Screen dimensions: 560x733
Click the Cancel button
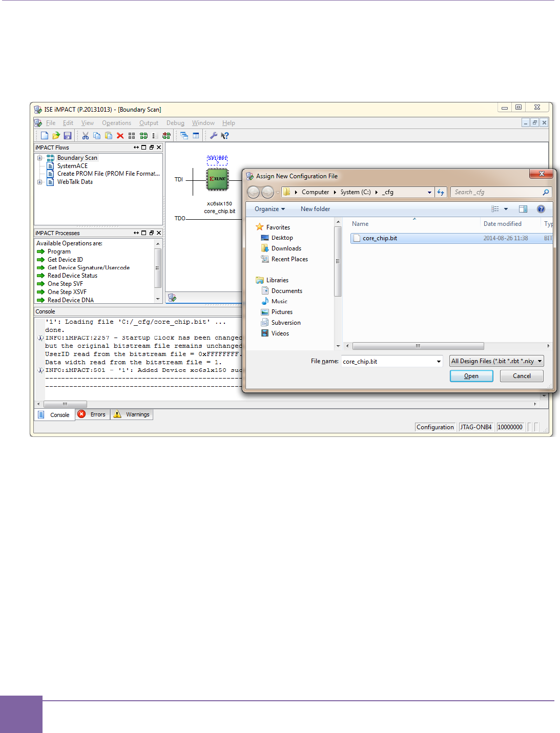pos(522,376)
